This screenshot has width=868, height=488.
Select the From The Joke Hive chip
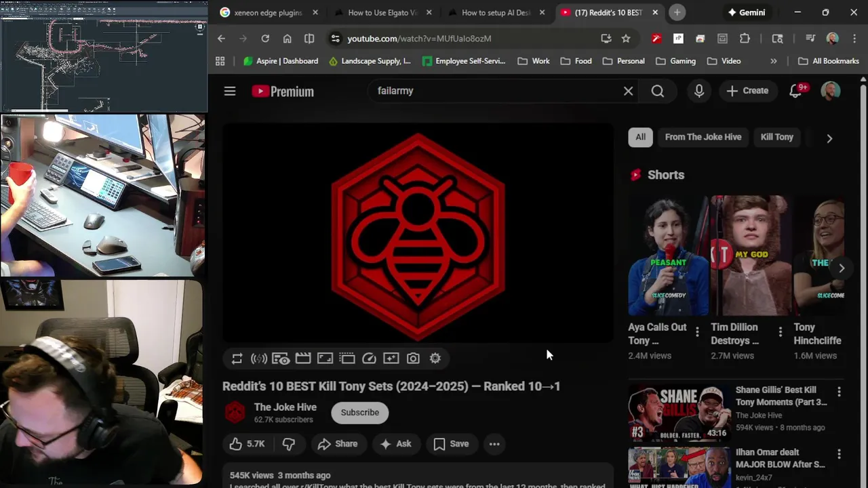pos(703,137)
